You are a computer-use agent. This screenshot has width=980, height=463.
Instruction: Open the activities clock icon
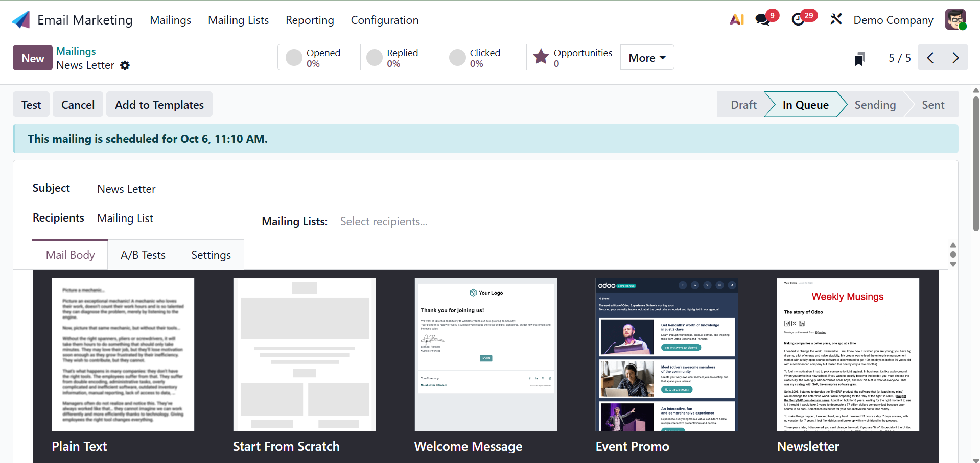tap(798, 20)
